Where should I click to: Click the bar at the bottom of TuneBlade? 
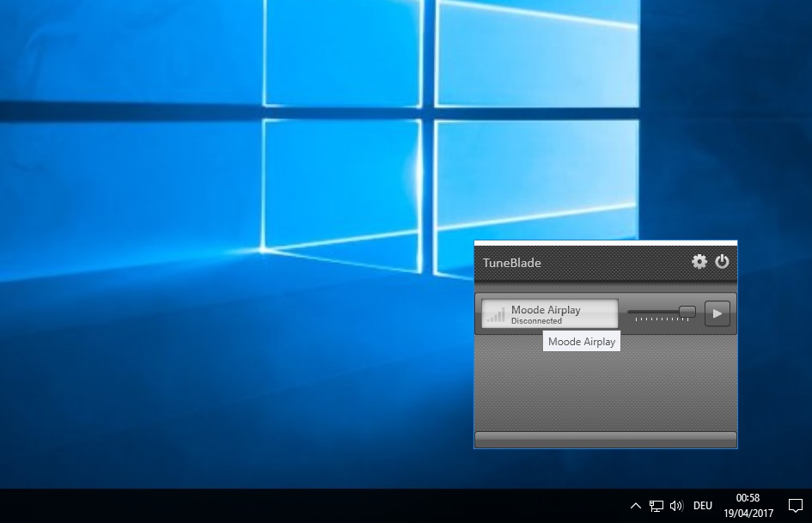click(605, 439)
